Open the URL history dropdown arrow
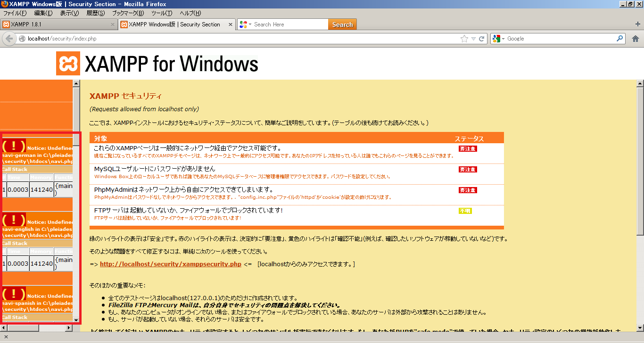This screenshot has width=644, height=343. point(473,39)
